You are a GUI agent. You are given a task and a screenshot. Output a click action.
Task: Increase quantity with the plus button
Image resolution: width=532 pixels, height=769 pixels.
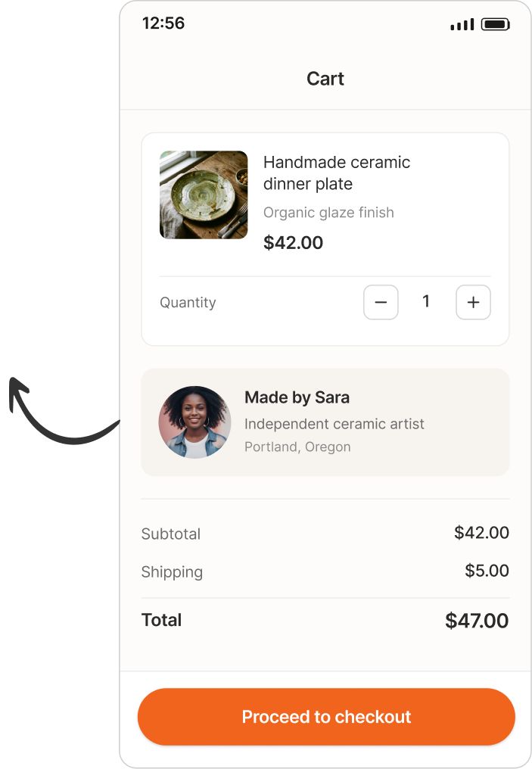473,303
